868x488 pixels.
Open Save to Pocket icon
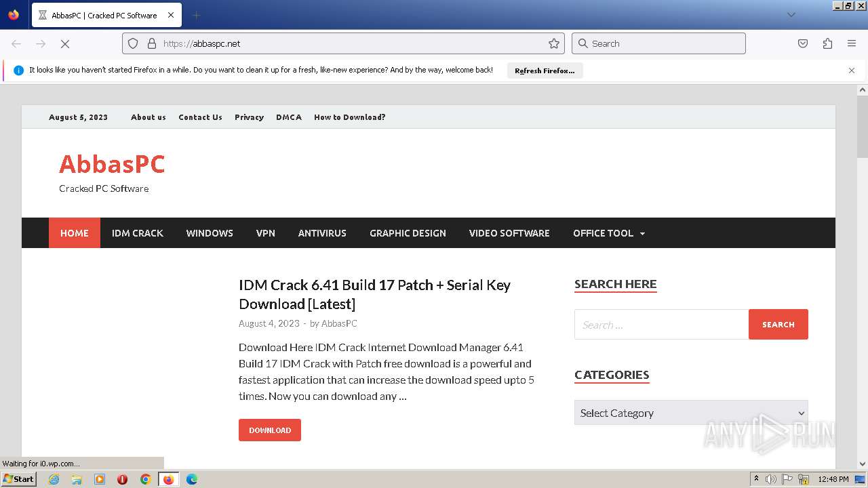click(x=803, y=43)
